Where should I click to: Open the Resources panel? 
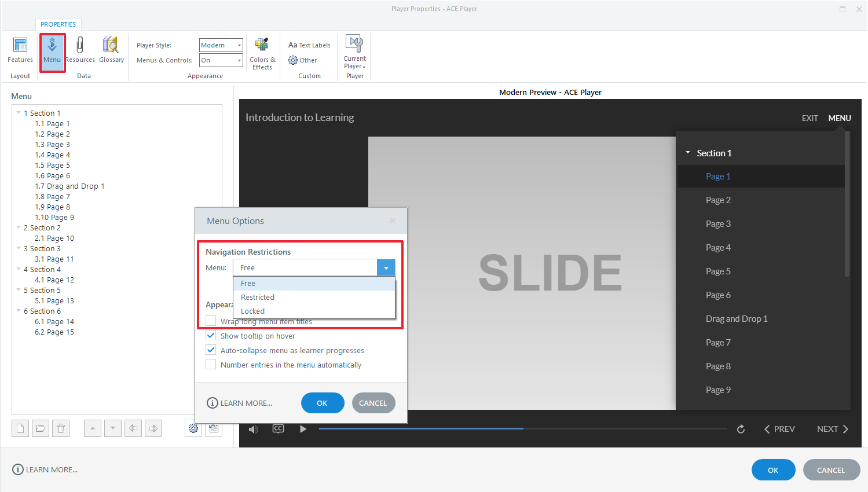[80, 51]
